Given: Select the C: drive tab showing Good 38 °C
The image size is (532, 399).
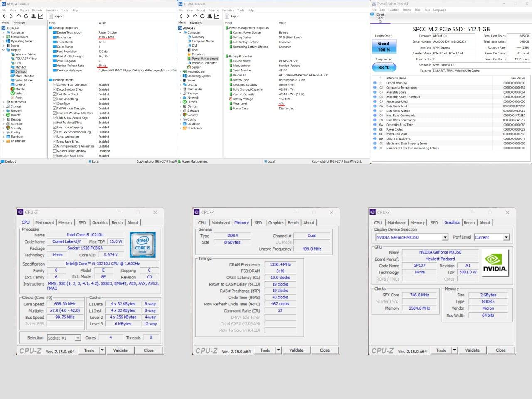Looking at the screenshot, I should click(x=380, y=18).
